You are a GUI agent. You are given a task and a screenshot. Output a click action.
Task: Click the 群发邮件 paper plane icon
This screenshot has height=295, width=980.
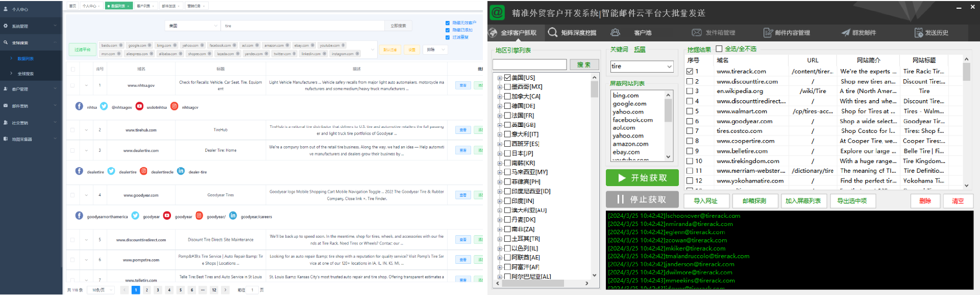click(x=846, y=33)
